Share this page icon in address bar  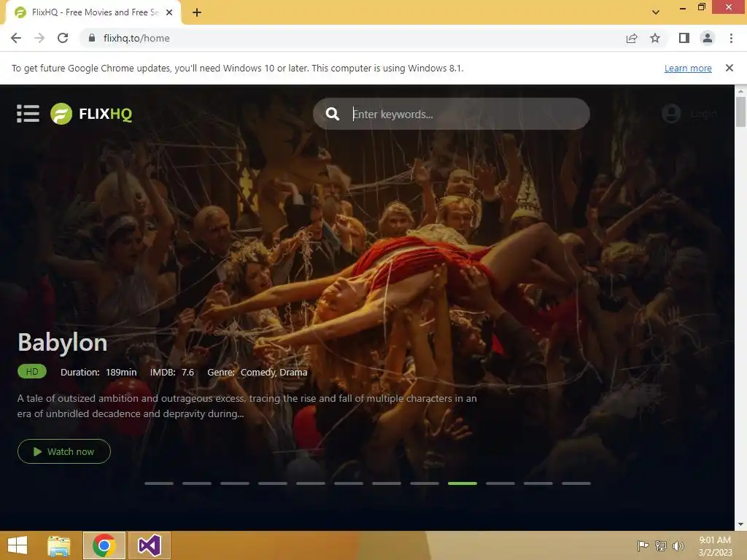click(632, 38)
